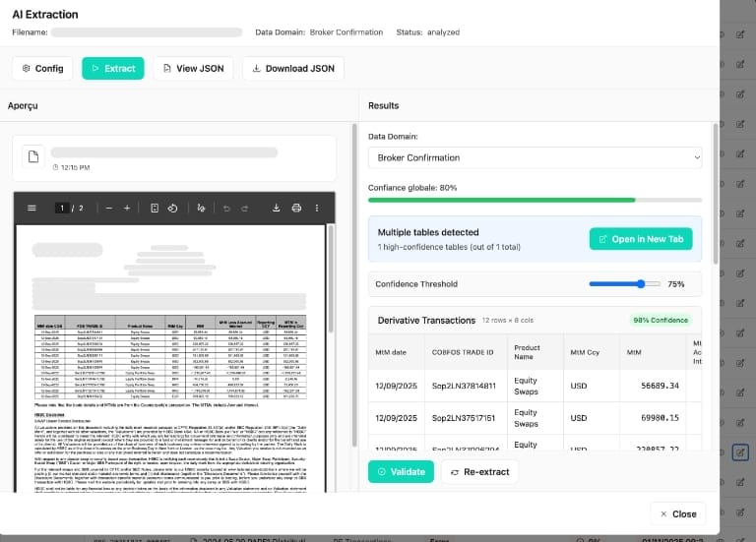Open results in New Tab
This screenshot has height=542, width=756.
click(x=641, y=239)
